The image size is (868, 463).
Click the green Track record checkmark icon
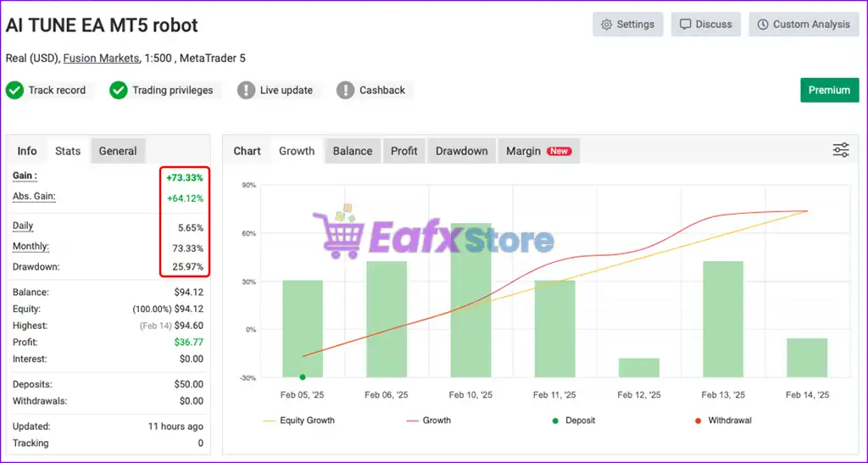tap(15, 90)
